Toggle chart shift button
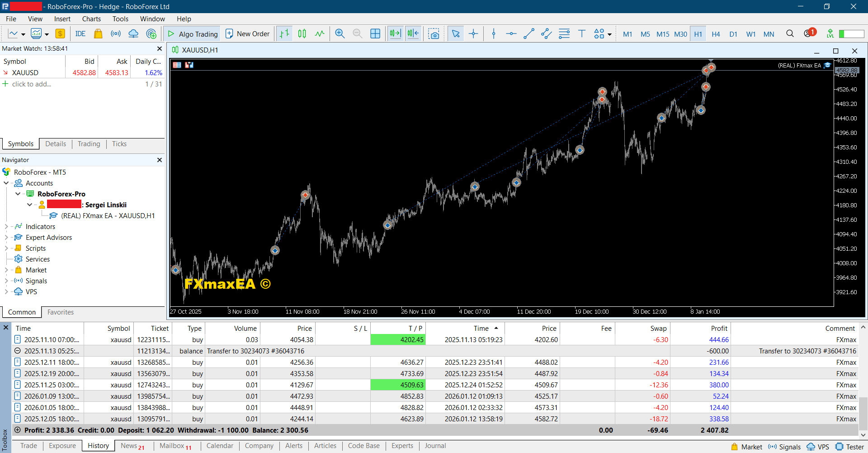This screenshot has width=868, height=453. tap(413, 34)
